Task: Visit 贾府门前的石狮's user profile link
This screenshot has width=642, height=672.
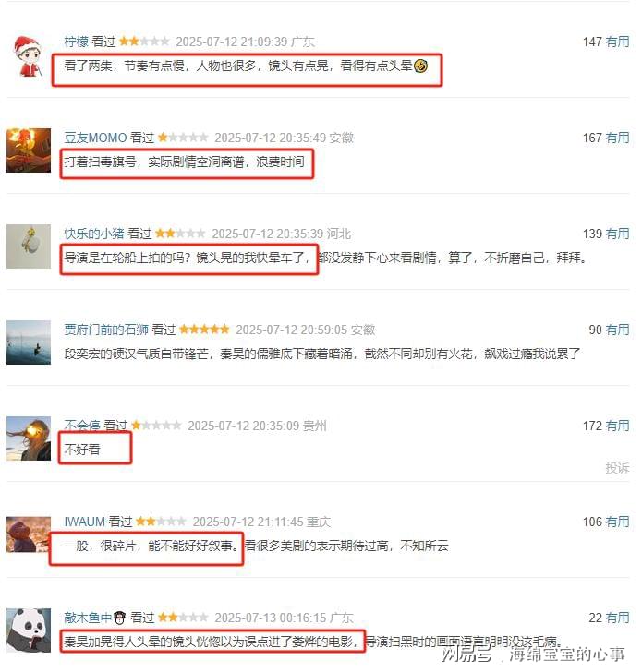Action: pos(106,330)
